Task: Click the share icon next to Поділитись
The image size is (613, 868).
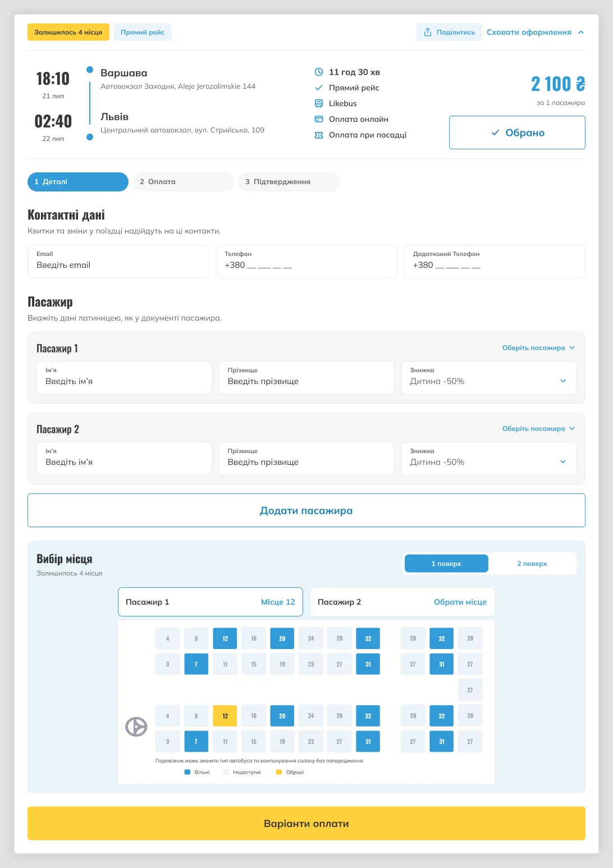Action: pyautogui.click(x=428, y=32)
